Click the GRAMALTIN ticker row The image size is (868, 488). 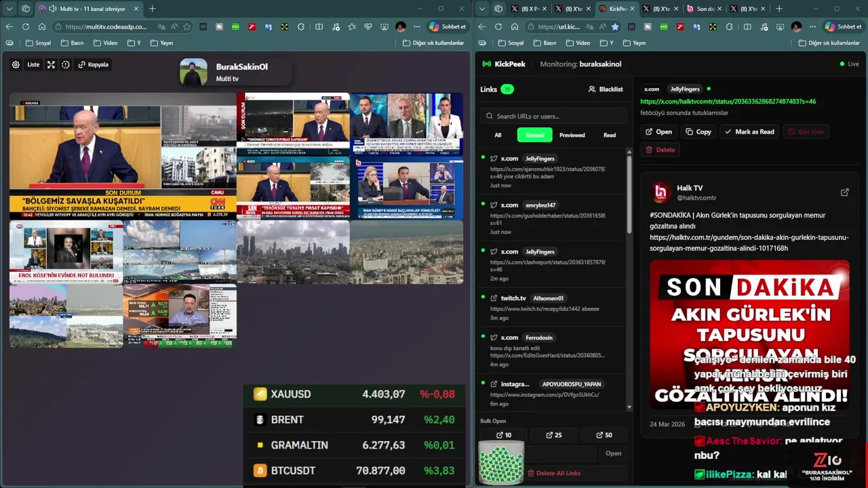(x=354, y=445)
